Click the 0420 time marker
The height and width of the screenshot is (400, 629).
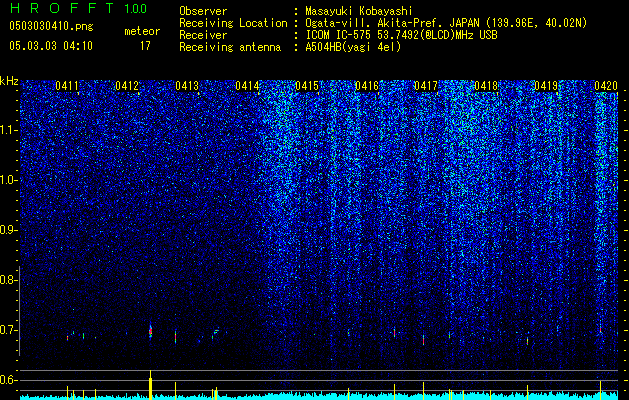click(606, 86)
